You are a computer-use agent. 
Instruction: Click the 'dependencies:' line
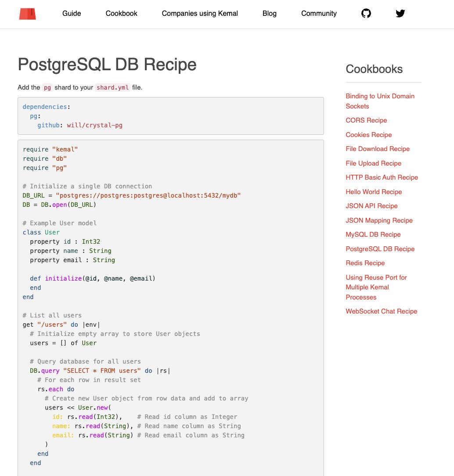47,107
